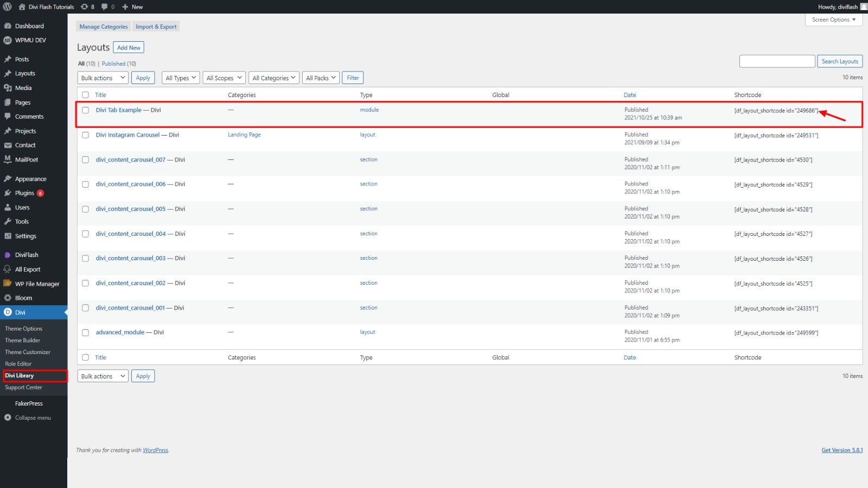868x488 pixels.
Task: Open the comments bubble in the admin bar
Action: 105,7
